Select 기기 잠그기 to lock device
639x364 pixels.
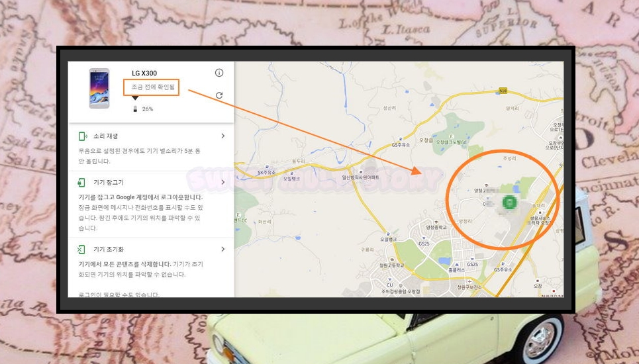(109, 183)
